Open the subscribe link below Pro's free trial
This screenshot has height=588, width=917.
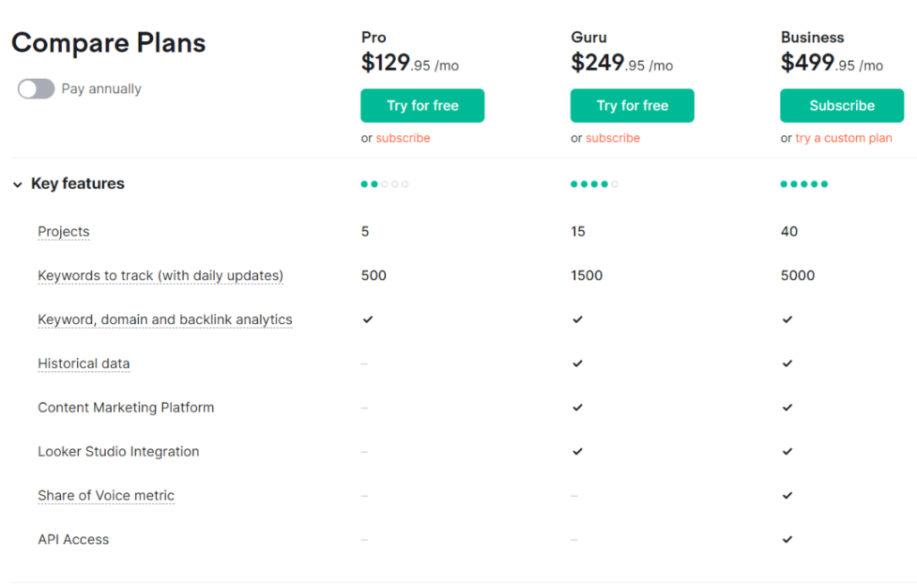(403, 138)
